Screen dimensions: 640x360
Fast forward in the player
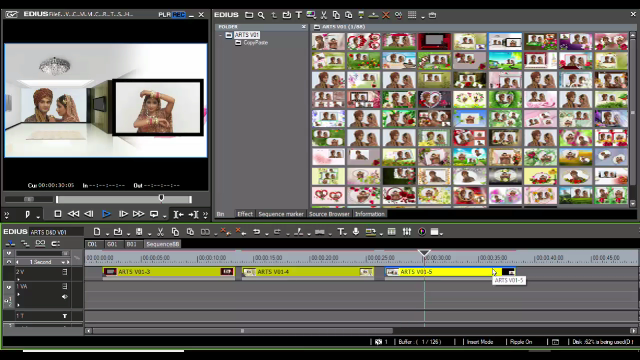click(x=138, y=214)
